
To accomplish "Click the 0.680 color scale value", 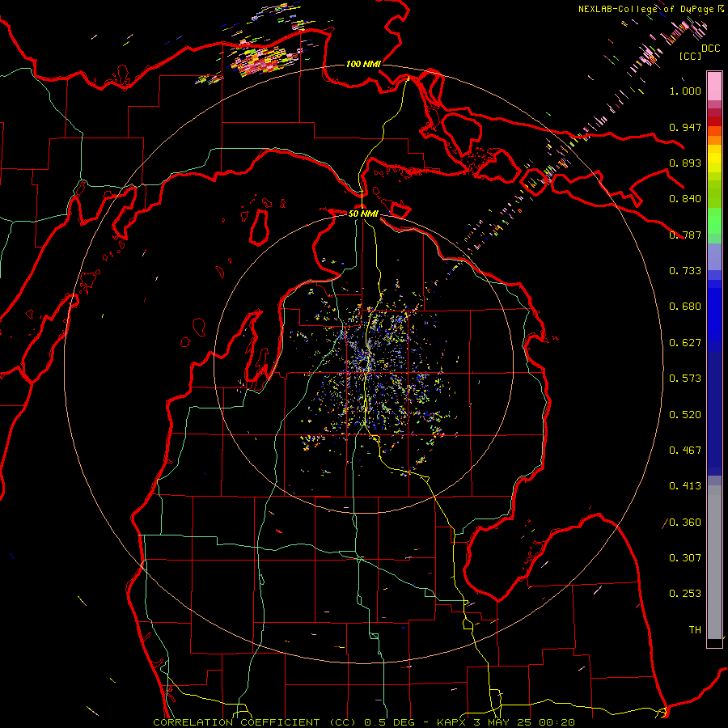I will click(685, 307).
